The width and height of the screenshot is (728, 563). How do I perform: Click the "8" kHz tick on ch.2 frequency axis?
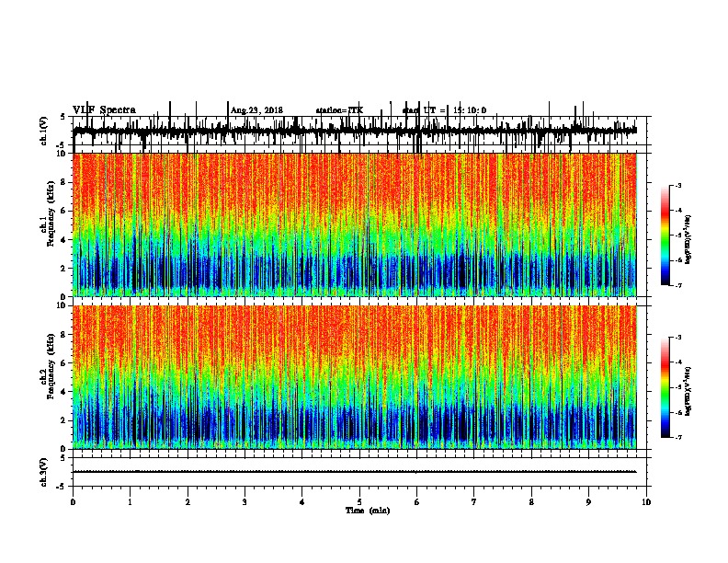coord(63,335)
